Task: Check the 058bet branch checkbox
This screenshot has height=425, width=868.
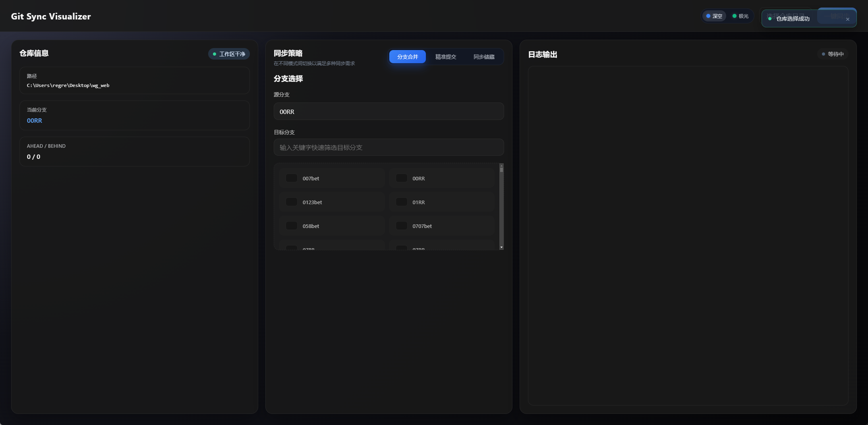Action: pyautogui.click(x=292, y=226)
